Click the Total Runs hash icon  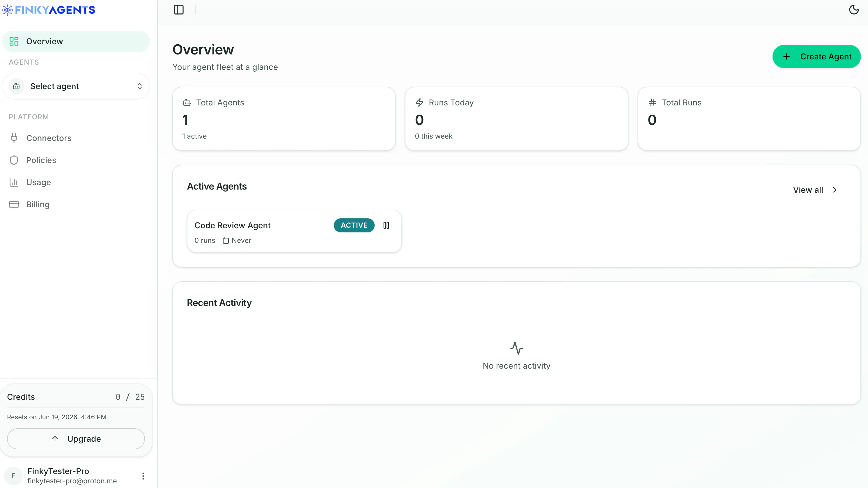pyautogui.click(x=652, y=102)
